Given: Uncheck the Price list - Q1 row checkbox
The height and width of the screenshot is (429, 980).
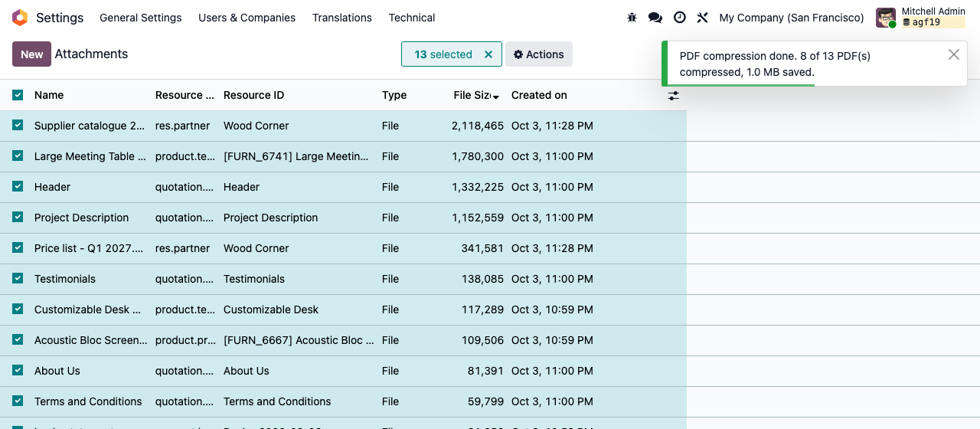Looking at the screenshot, I should click(18, 247).
